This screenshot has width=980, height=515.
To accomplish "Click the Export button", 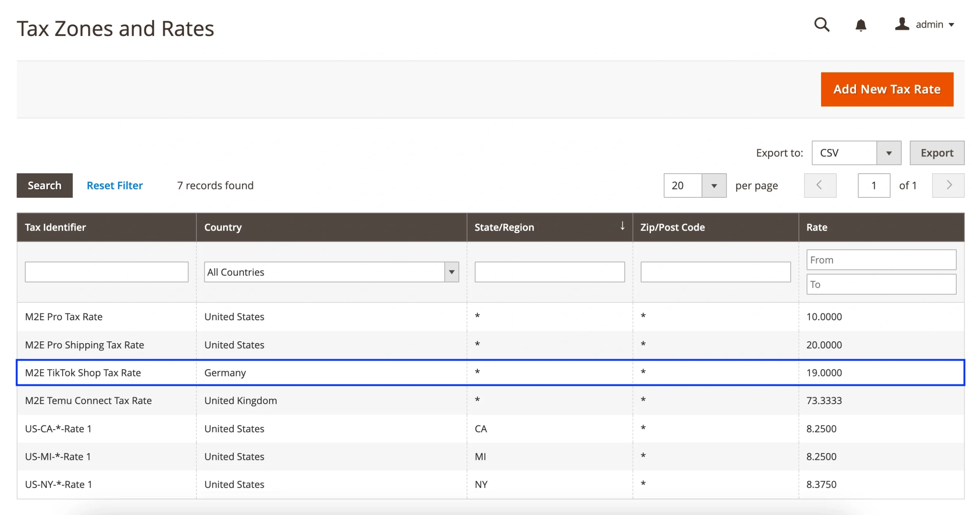I will click(936, 153).
